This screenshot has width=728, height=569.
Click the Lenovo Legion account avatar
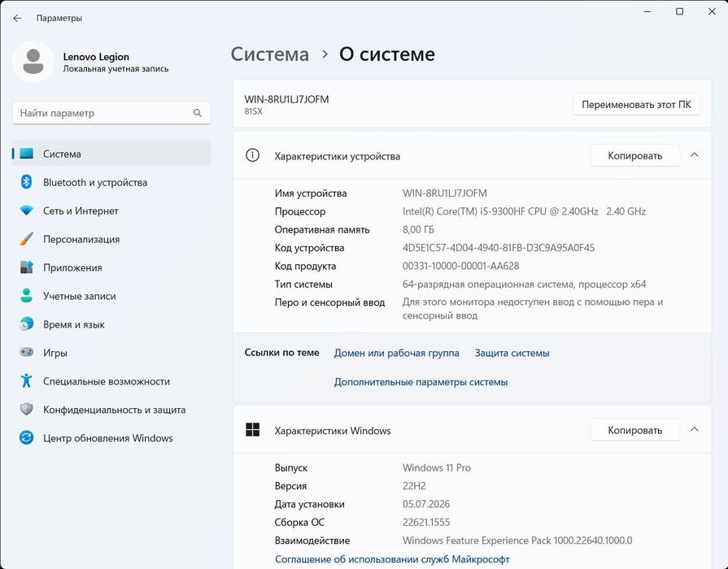click(33, 62)
